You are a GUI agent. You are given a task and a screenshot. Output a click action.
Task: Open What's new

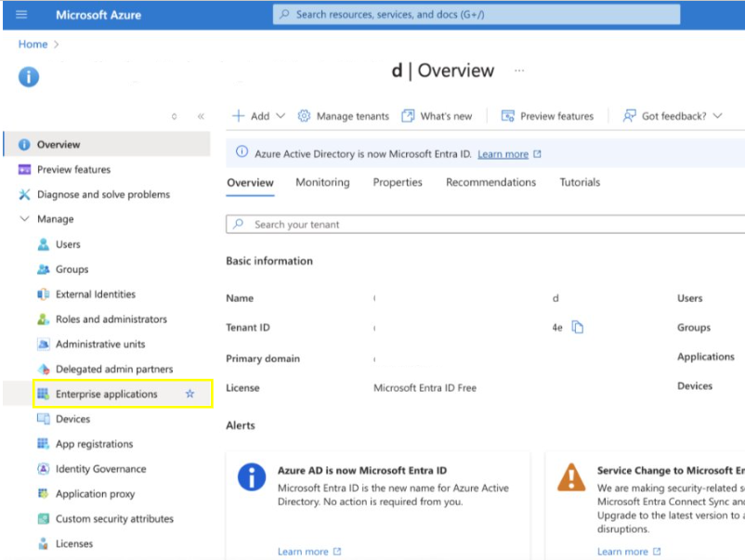(438, 116)
